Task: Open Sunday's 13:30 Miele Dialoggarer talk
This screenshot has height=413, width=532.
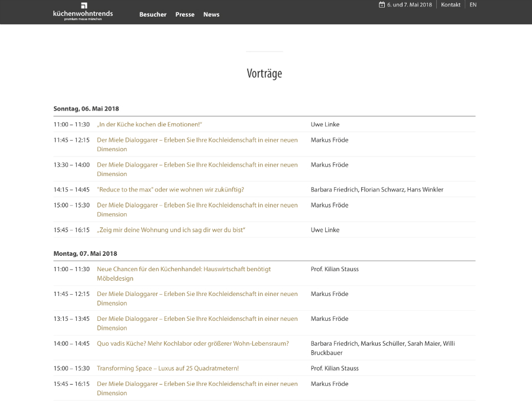Action: [x=197, y=169]
